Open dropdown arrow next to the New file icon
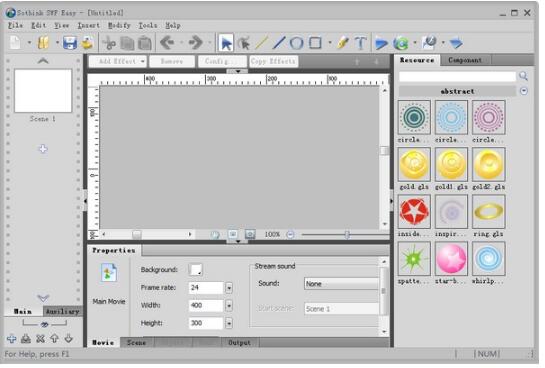 (x=29, y=43)
